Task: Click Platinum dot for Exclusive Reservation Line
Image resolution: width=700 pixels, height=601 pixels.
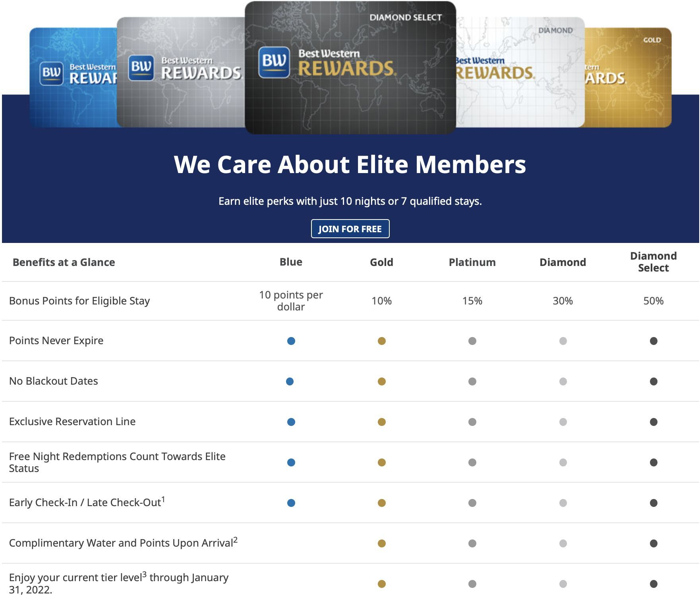Action: [472, 422]
